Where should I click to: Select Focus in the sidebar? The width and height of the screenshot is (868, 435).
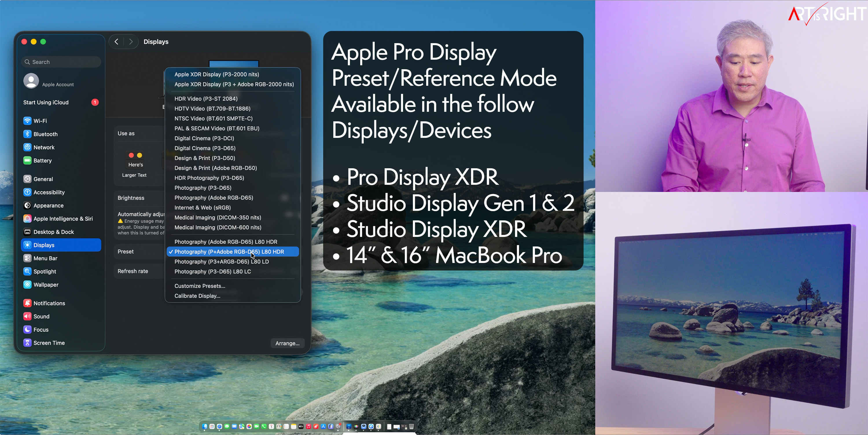61,330
